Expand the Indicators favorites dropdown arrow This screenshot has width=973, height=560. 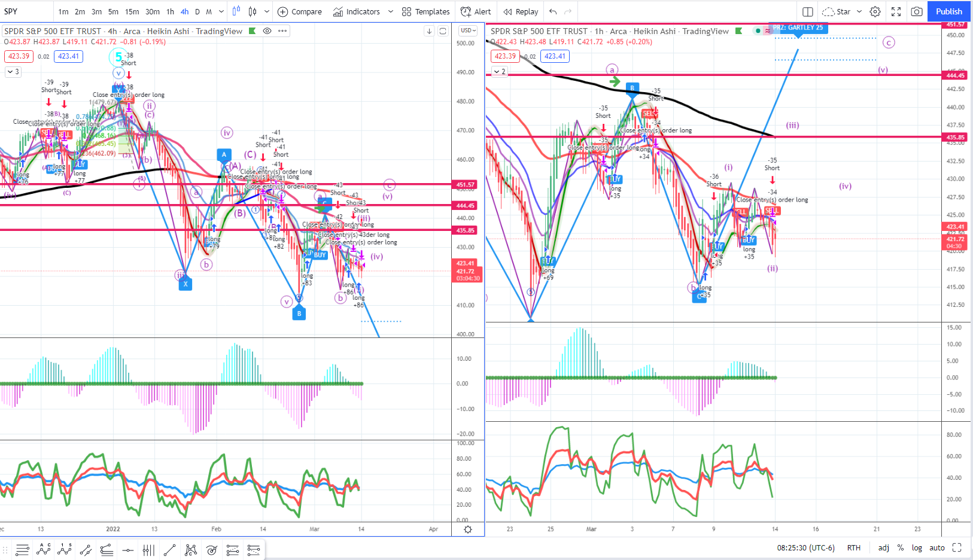tap(391, 11)
